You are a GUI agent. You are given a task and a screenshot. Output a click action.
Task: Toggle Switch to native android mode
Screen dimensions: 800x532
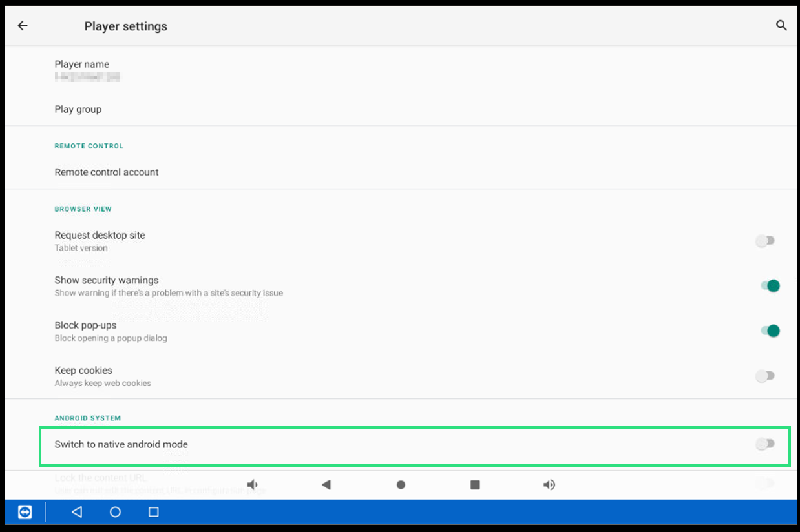tap(765, 444)
